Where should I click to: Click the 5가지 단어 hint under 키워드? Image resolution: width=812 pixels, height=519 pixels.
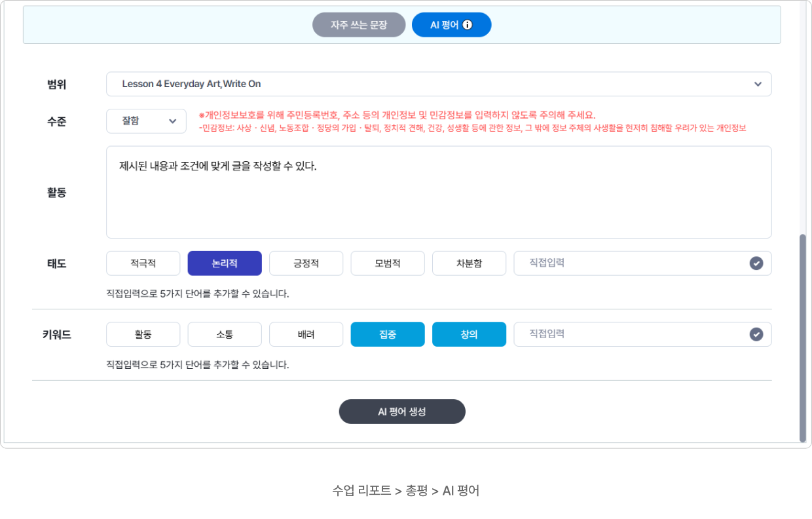pyautogui.click(x=198, y=364)
